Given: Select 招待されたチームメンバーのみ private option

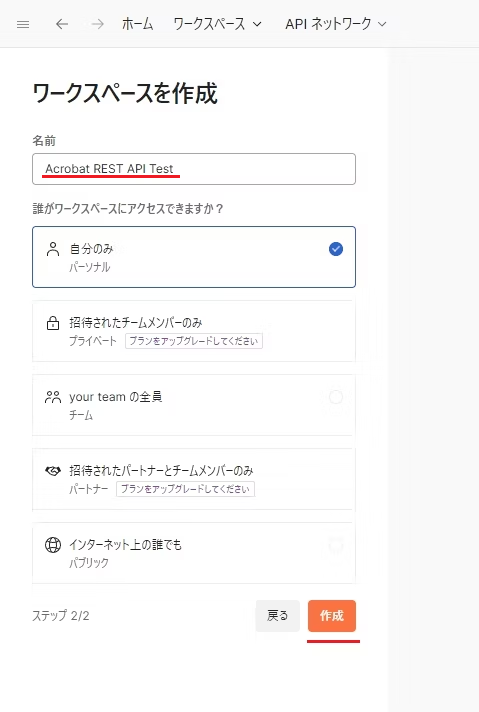Looking at the screenshot, I should pyautogui.click(x=194, y=331).
